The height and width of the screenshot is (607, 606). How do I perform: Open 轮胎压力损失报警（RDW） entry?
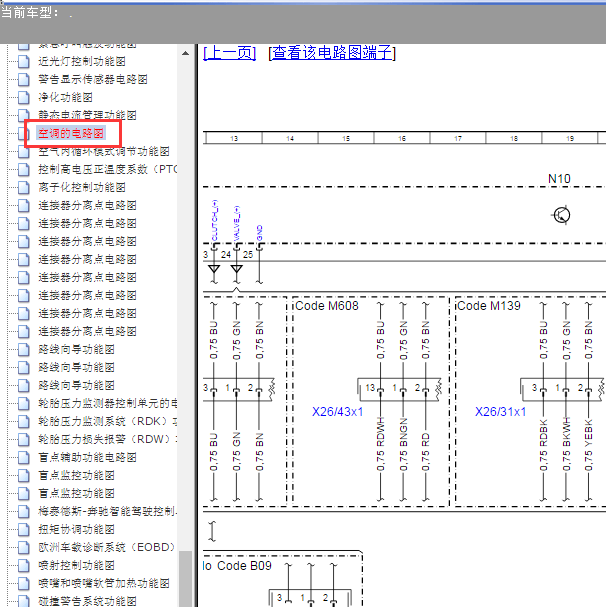107,439
